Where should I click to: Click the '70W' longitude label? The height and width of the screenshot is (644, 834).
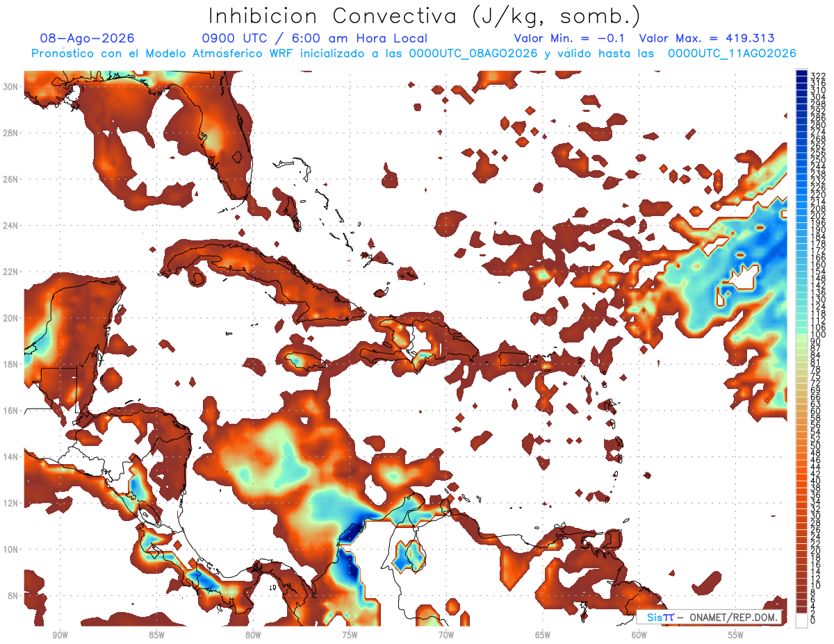coord(446,636)
